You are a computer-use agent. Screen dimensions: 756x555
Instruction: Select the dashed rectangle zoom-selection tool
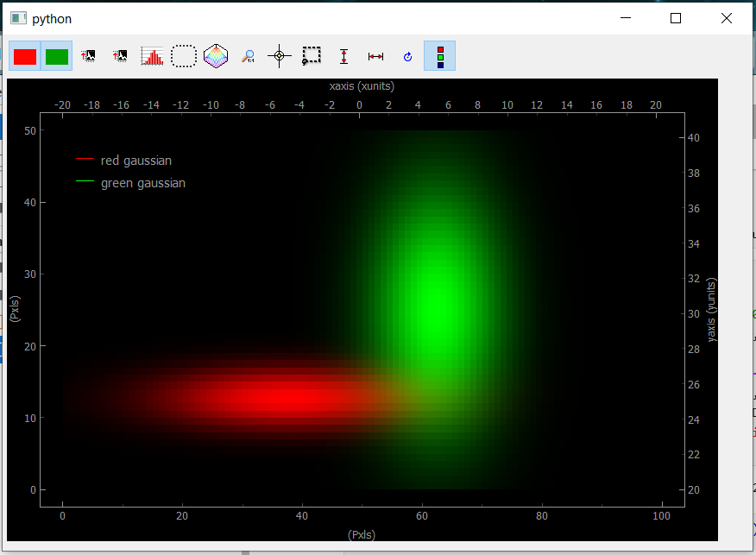312,56
